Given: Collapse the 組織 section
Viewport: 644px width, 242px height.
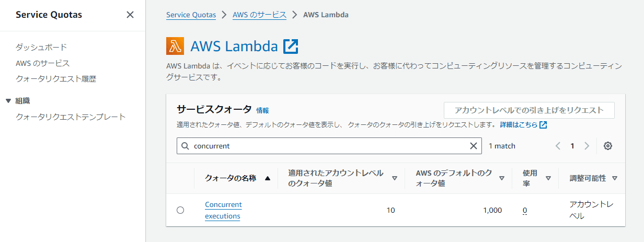Looking at the screenshot, I should coord(8,101).
